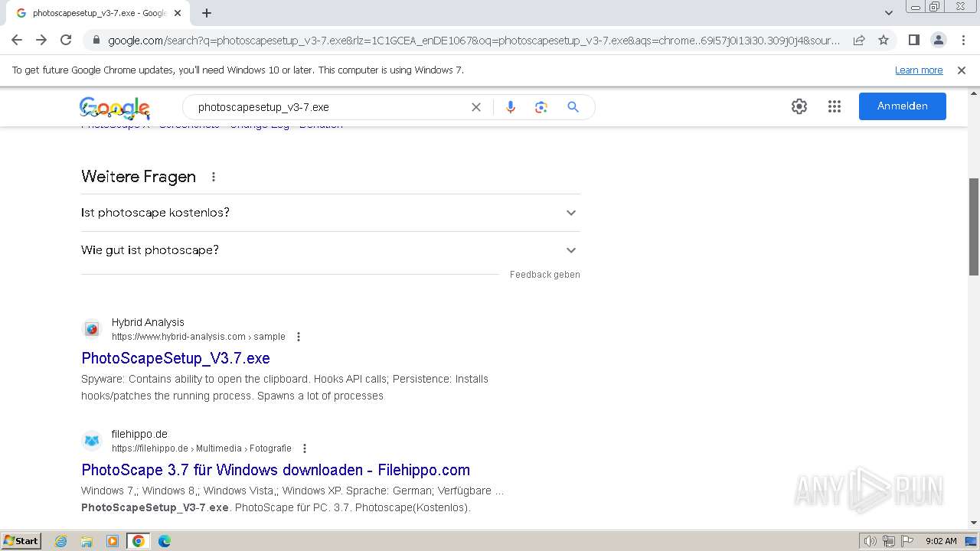The image size is (980, 551).
Task: Share this page from address bar
Action: click(859, 40)
